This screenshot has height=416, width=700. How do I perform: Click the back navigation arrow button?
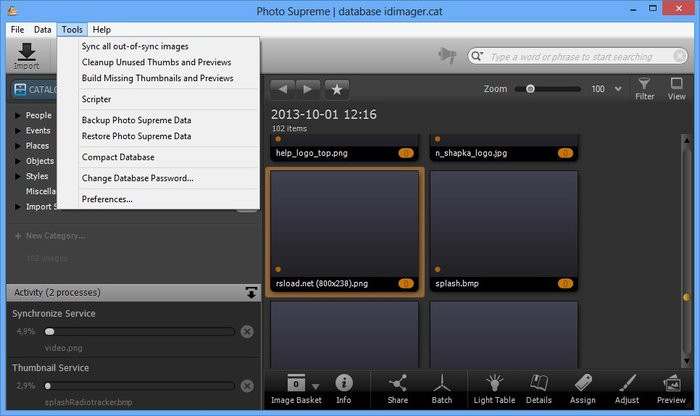283,88
